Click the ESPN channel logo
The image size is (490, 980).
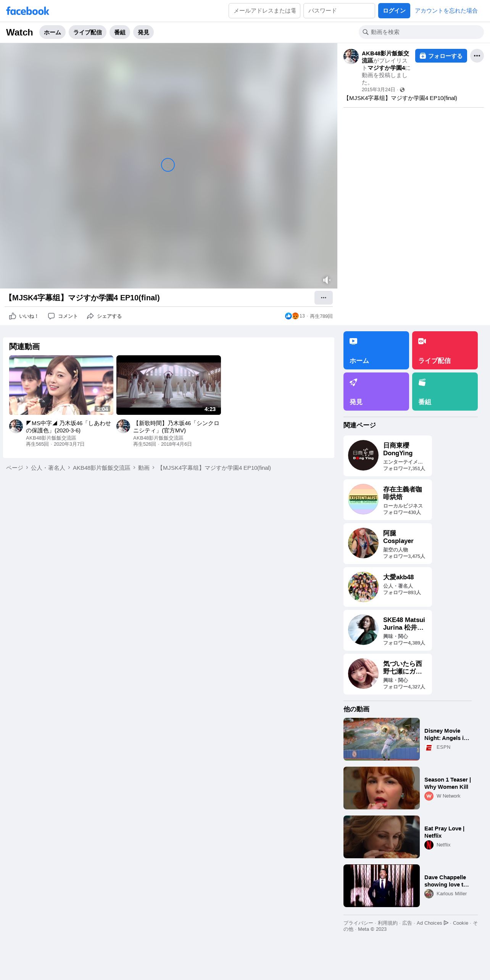(429, 747)
